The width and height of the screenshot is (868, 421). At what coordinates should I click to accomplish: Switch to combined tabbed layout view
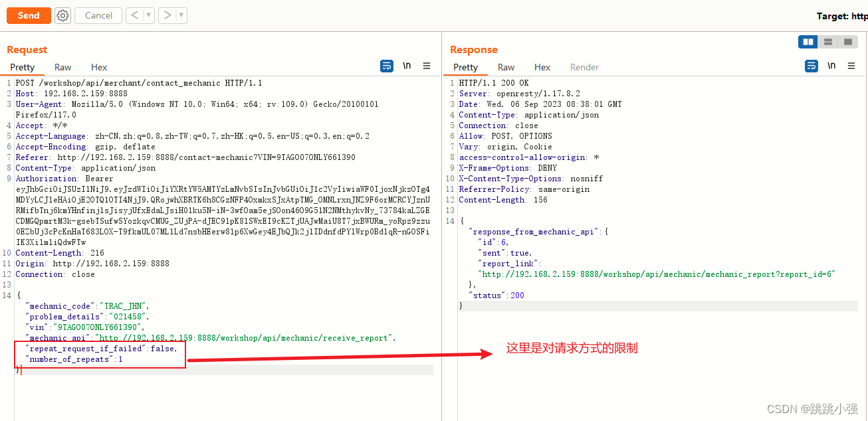point(847,42)
